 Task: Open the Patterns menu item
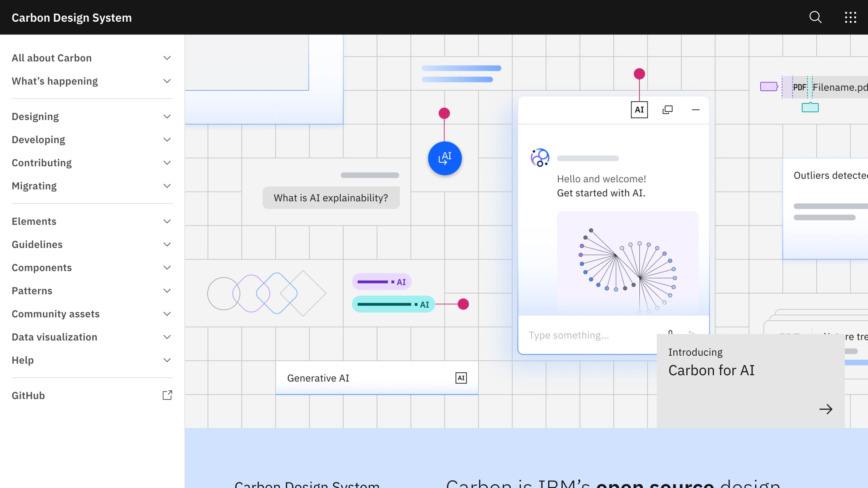pos(92,291)
